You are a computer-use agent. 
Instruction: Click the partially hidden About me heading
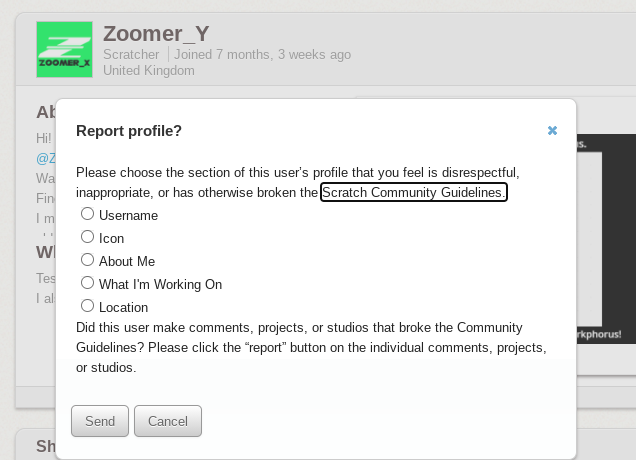pyautogui.click(x=46, y=112)
